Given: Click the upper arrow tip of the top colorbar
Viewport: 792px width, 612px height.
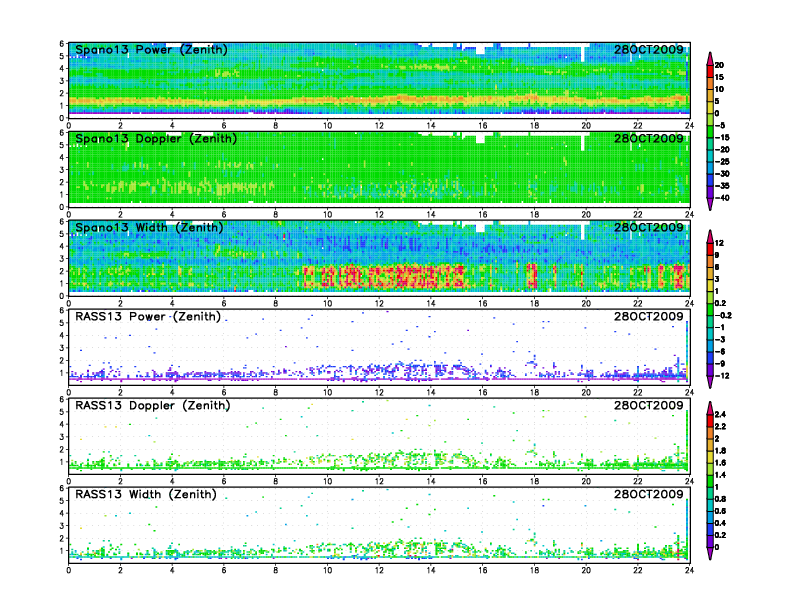Looking at the screenshot, I should click(x=710, y=57).
